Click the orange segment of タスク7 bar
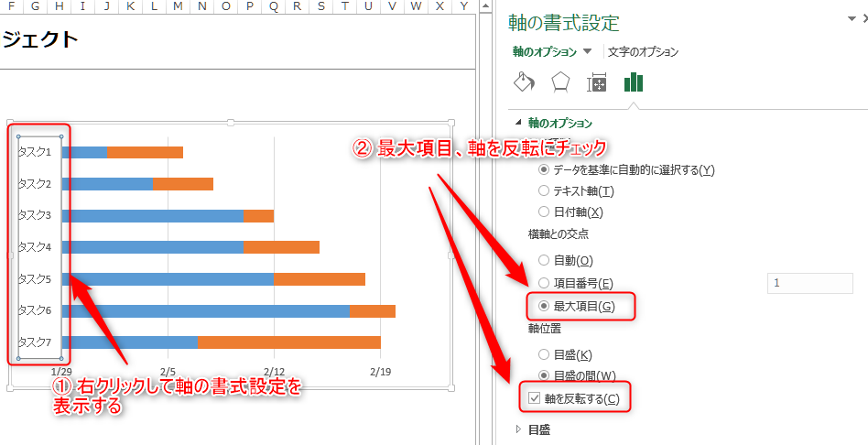This screenshot has width=868, height=445. 288,342
